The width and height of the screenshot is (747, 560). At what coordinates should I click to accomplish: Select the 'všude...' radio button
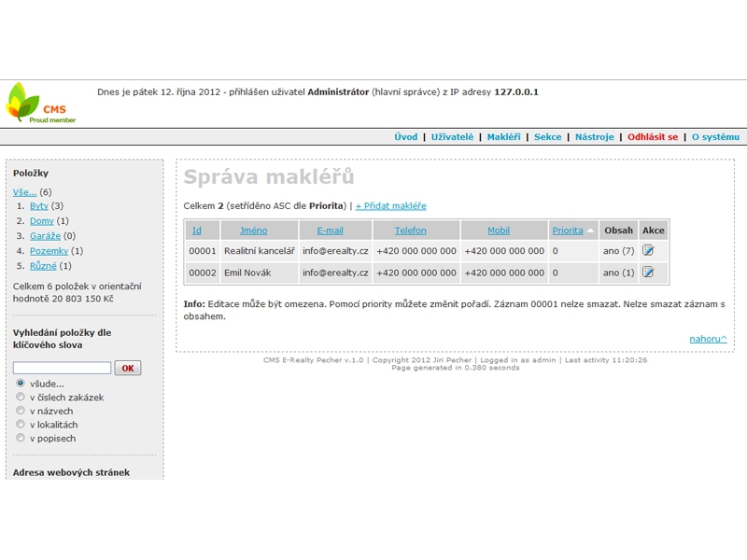point(21,384)
